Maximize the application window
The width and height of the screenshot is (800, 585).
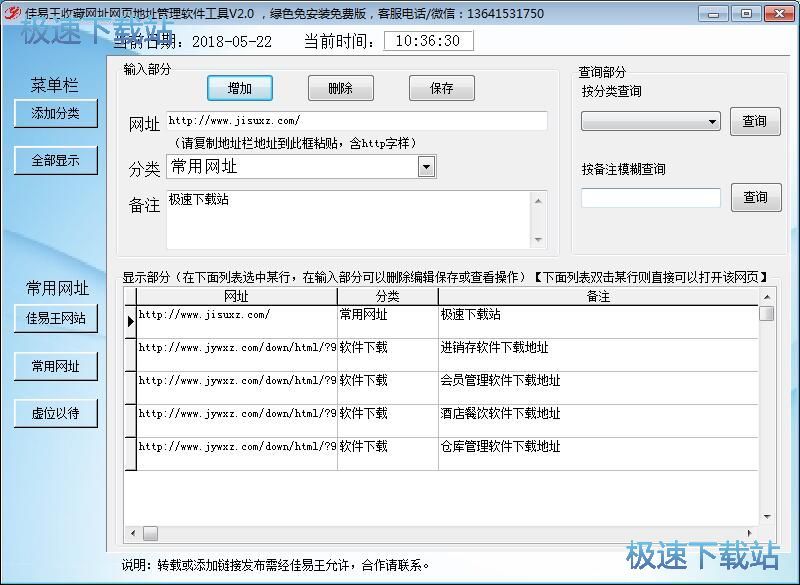(x=746, y=14)
